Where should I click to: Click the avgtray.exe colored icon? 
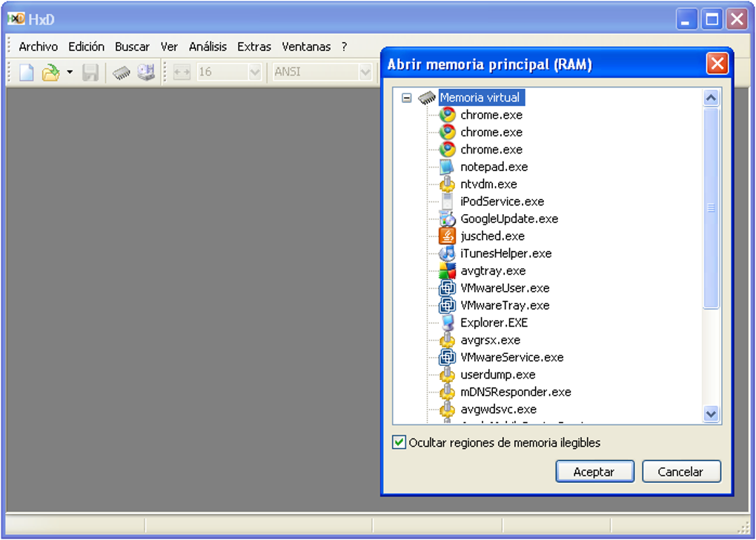447,271
